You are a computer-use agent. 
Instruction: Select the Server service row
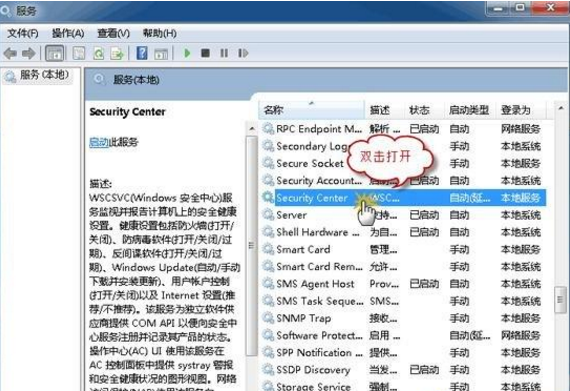[404, 215]
